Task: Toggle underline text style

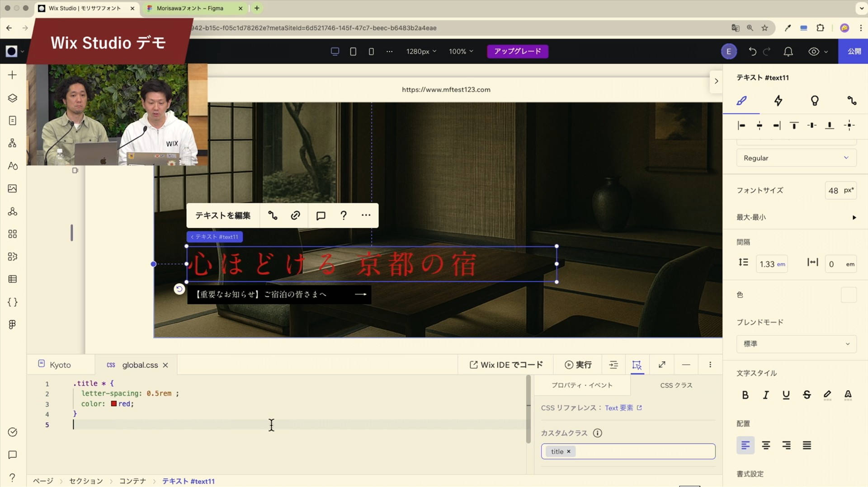Action: [x=786, y=395]
